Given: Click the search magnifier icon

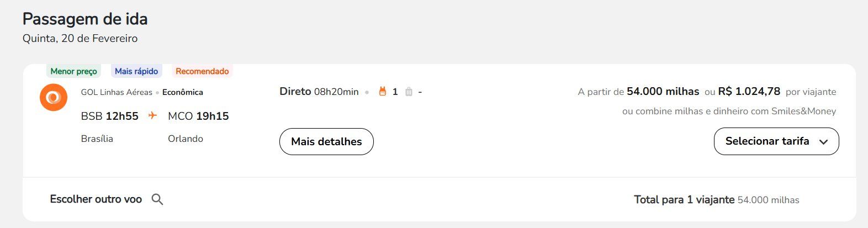Looking at the screenshot, I should coord(157,199).
